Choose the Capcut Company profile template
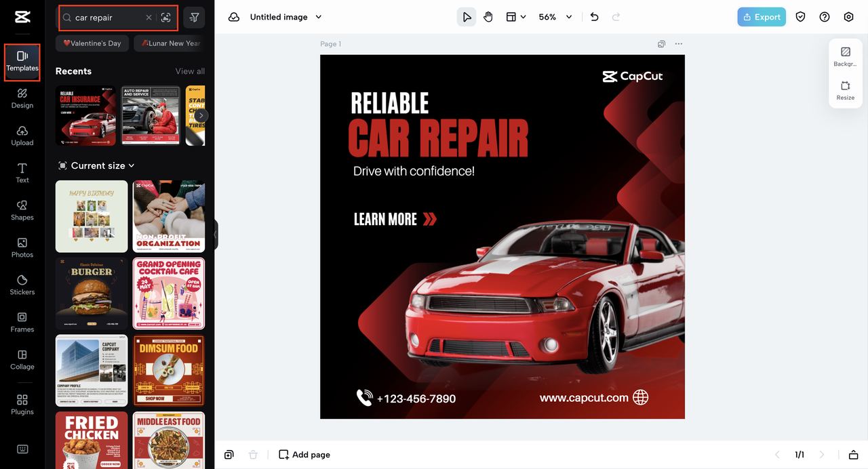The image size is (868, 469). point(92,371)
